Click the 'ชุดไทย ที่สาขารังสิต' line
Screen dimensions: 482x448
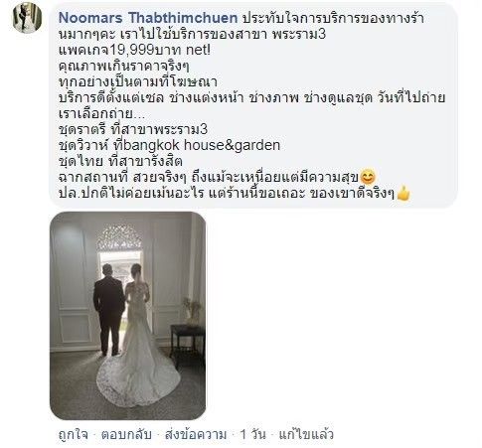click(120, 161)
